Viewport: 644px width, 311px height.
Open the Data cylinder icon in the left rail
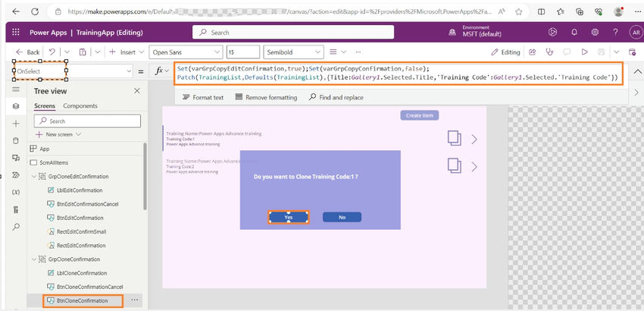point(16,140)
